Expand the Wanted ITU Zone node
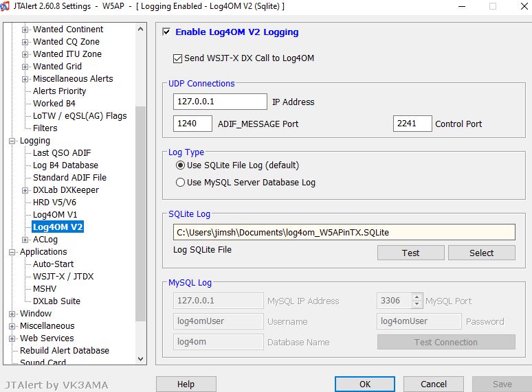532x392 pixels. pos(25,54)
